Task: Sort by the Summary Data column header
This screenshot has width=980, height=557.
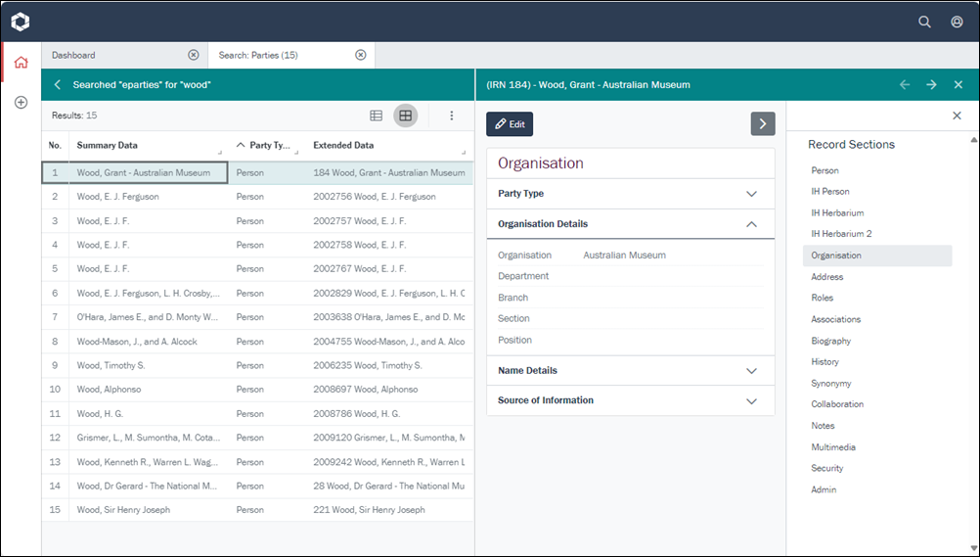Action: 108,146
